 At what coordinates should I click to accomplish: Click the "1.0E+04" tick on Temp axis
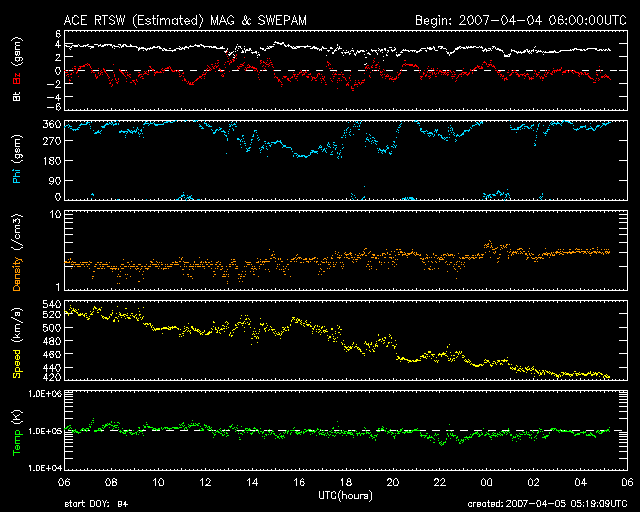45,468
